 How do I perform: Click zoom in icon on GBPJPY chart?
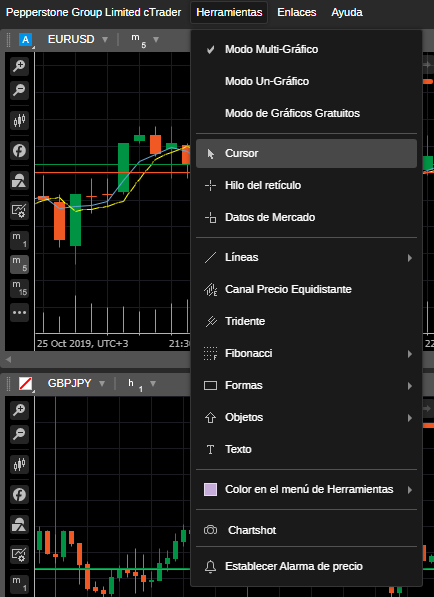pyautogui.click(x=19, y=410)
